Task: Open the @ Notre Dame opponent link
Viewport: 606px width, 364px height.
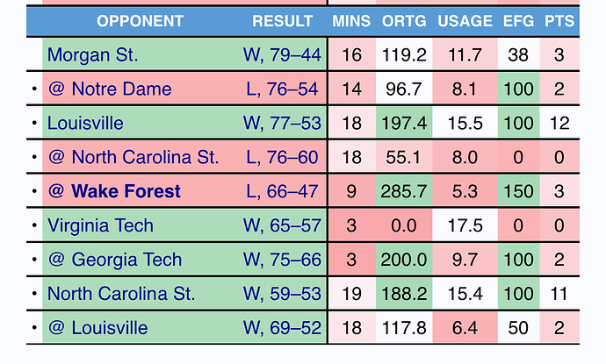Action: point(110,89)
